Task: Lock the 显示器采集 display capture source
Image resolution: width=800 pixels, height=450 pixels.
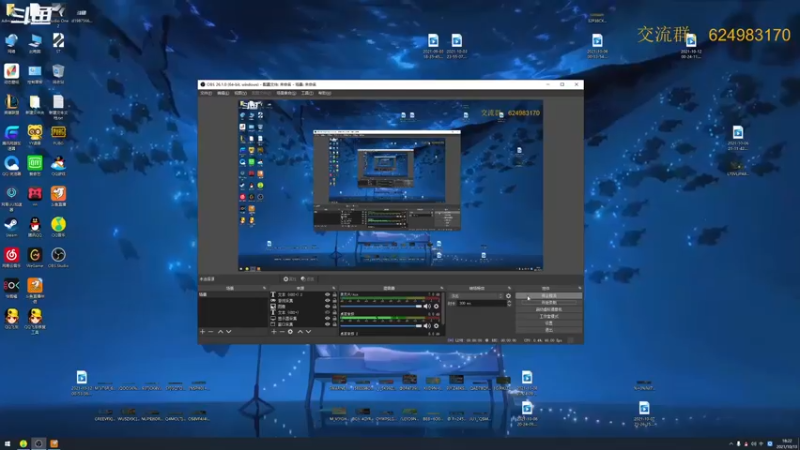Action: 335,318
